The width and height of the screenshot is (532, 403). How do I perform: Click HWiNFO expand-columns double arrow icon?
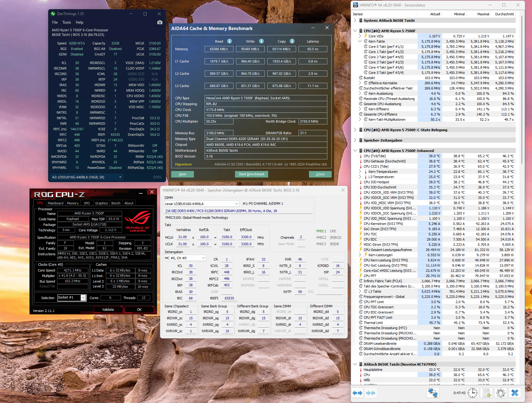tap(357, 393)
